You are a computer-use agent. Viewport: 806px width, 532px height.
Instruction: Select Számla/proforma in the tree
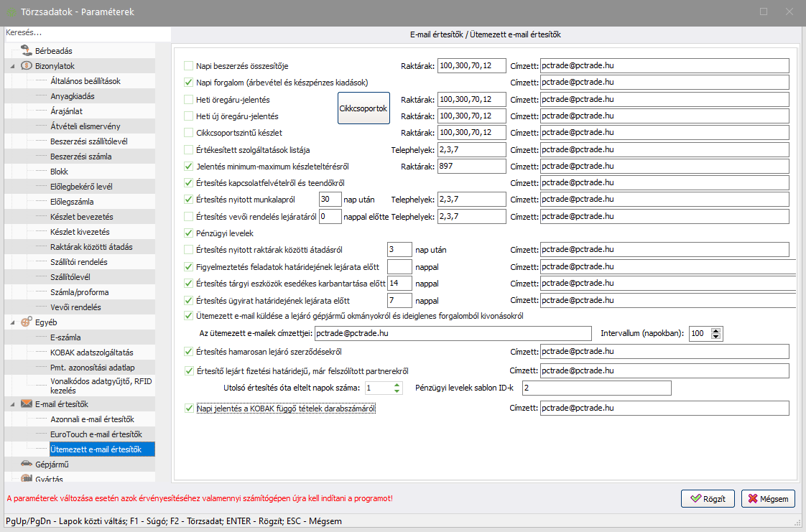[80, 292]
